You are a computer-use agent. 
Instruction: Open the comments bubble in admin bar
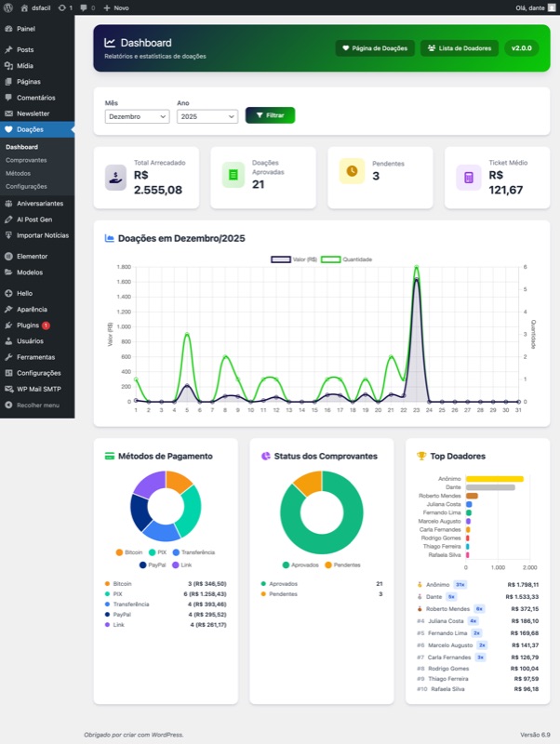coord(85,7)
